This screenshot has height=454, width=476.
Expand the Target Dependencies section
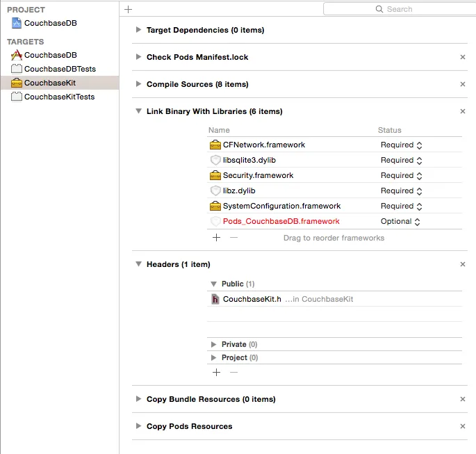pos(139,30)
